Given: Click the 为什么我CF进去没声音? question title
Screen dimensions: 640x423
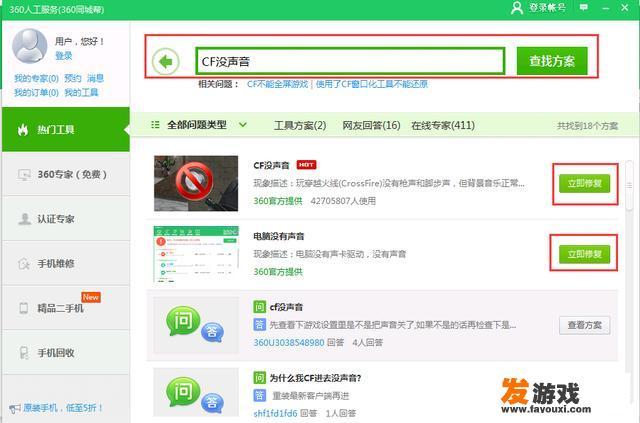Looking at the screenshot, I should point(315,378).
